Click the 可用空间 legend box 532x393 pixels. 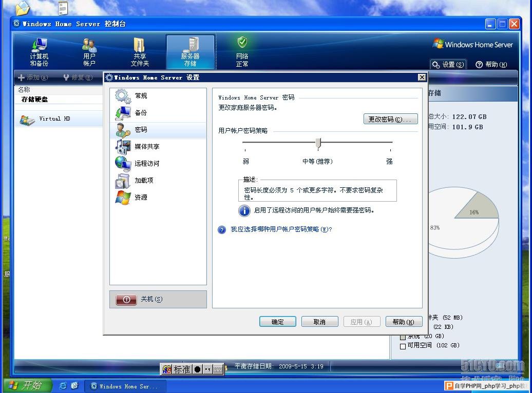click(x=403, y=346)
